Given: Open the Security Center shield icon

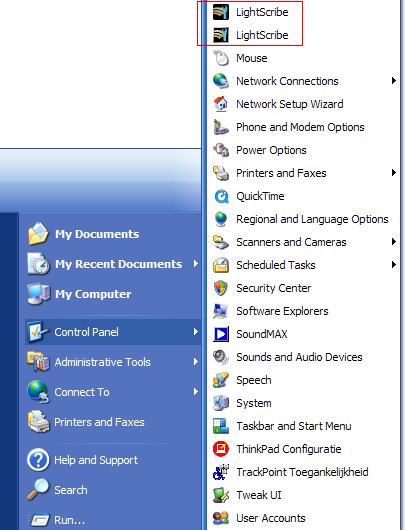Looking at the screenshot, I should 221,288.
